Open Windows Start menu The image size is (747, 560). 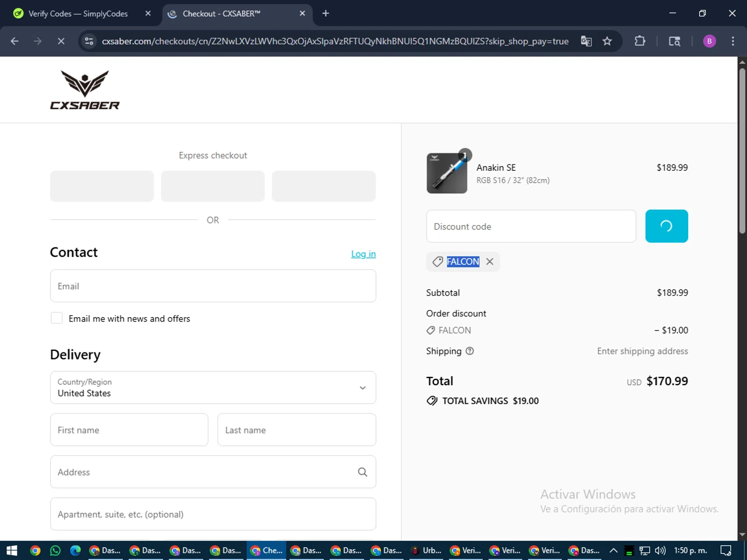coord(12,550)
